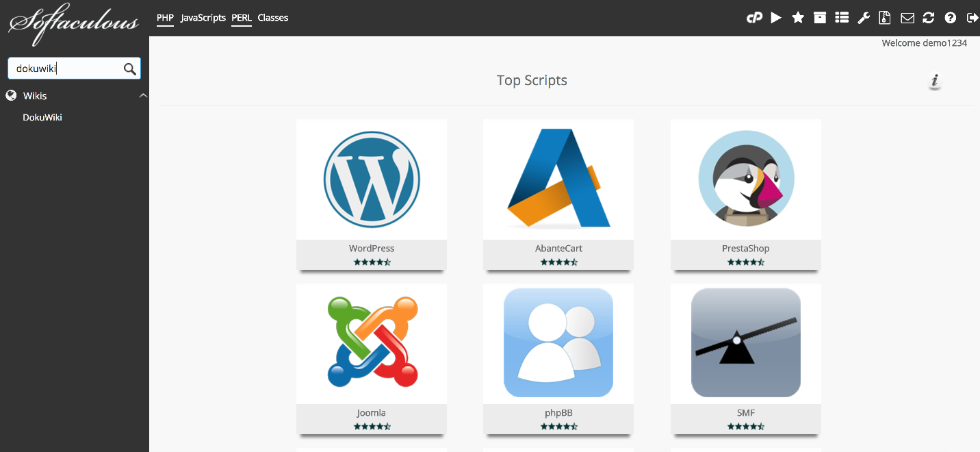This screenshot has width=980, height=452.
Task: Open script ratings via star icon
Action: [x=798, y=18]
